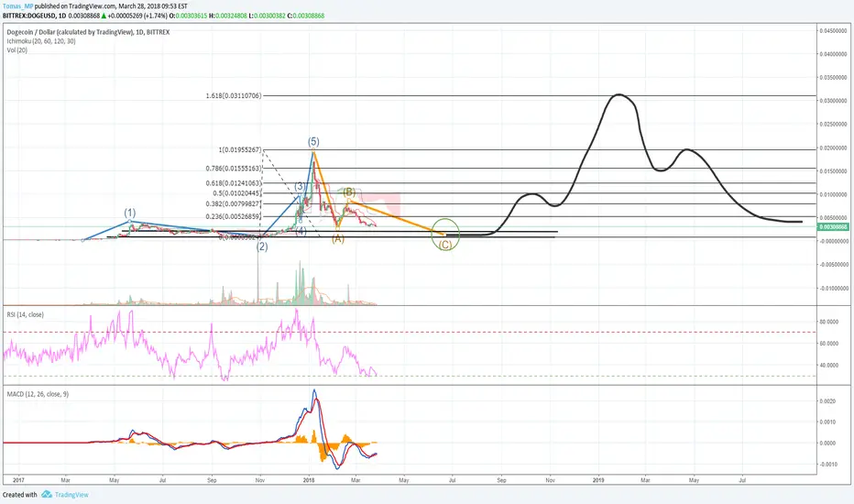Select the wave (5) label at the peak
This screenshot has width=854, height=504.
pos(313,142)
